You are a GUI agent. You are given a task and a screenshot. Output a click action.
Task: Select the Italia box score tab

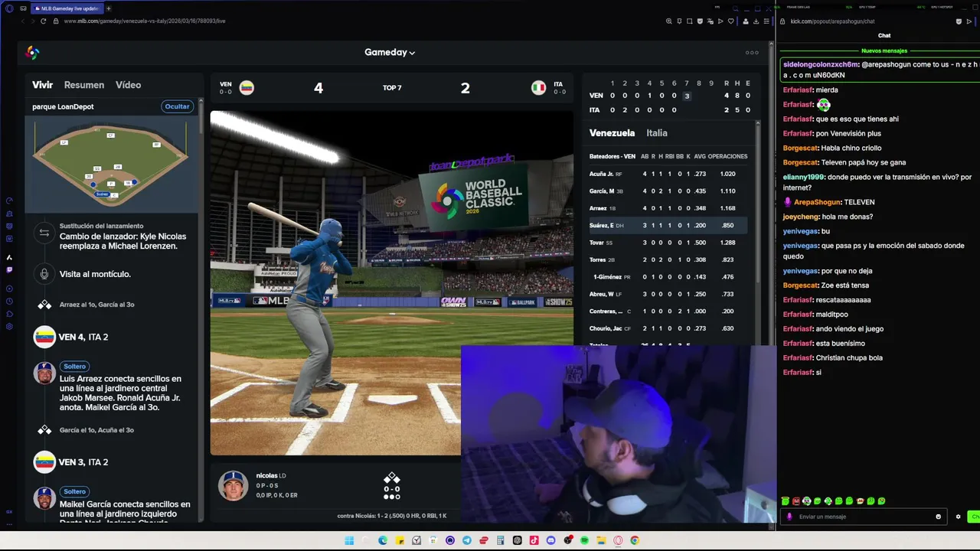tap(657, 133)
